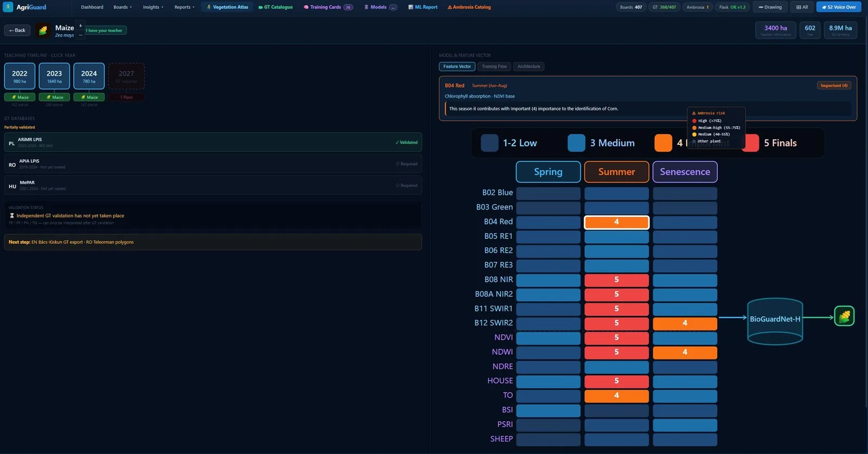Open Training Cards section
The height and width of the screenshot is (454, 868).
click(x=328, y=7)
